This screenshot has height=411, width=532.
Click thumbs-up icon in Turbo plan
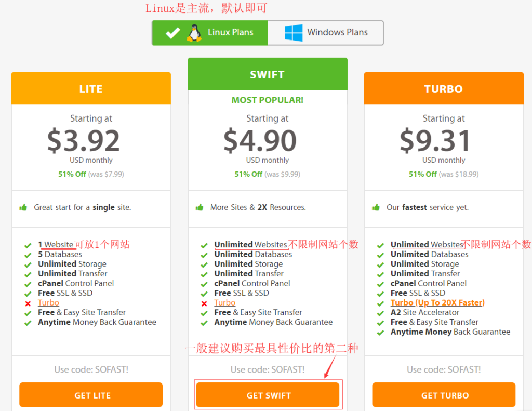pos(376,207)
